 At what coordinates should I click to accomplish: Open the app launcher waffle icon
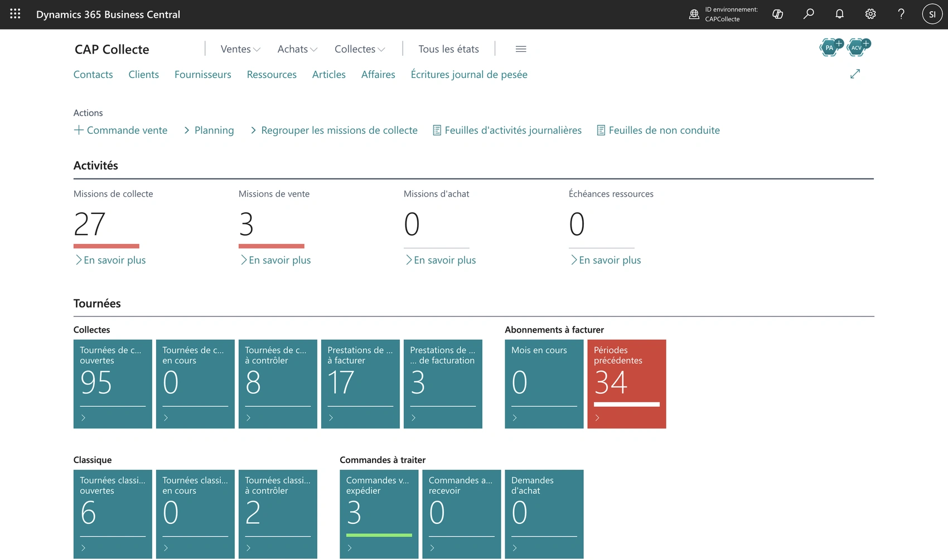click(15, 14)
